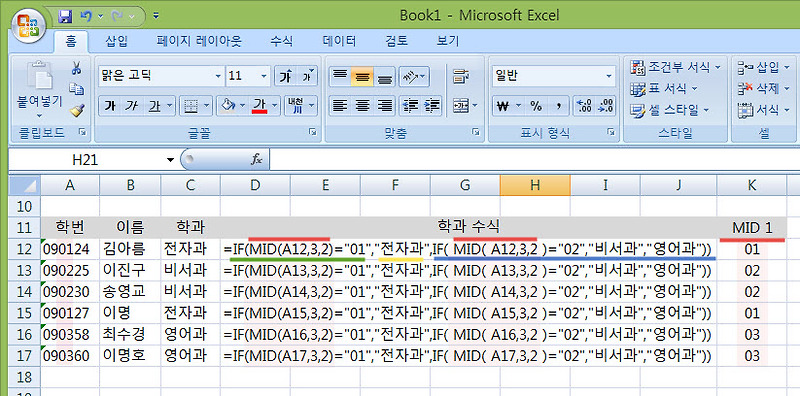800x396 pixels.
Task: Apply comma style format
Action: 559,106
